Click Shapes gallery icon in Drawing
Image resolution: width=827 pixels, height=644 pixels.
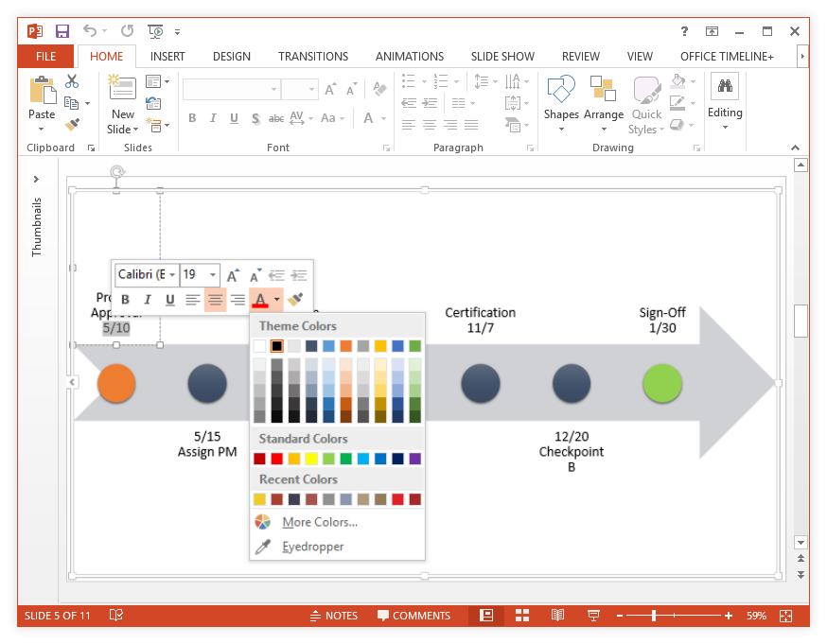(561, 89)
